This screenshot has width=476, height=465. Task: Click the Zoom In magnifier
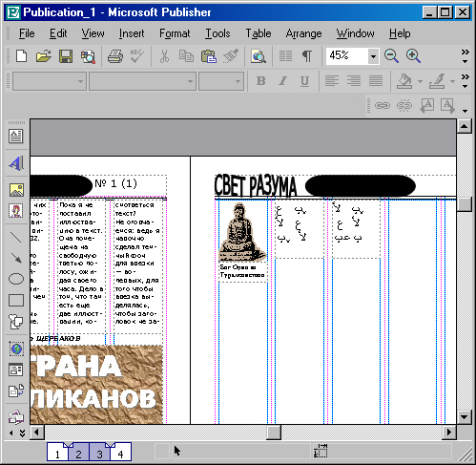(x=413, y=56)
